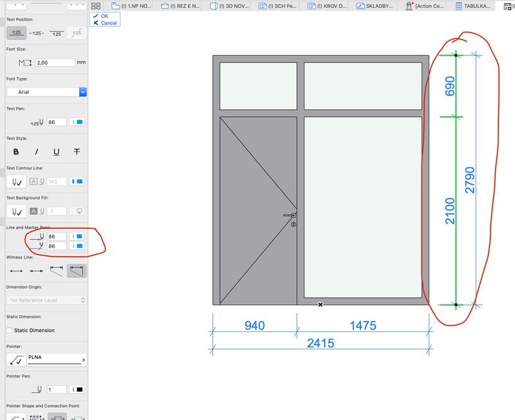Switch to the TABULKA... tab

[x=473, y=6]
